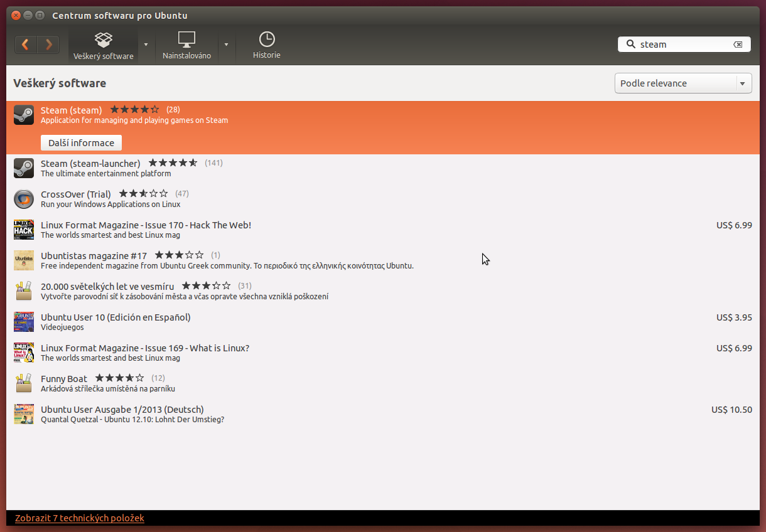
Task: Select Ubuntu User Ausgabe 1/2013 (Deutsch) title
Action: click(x=122, y=409)
